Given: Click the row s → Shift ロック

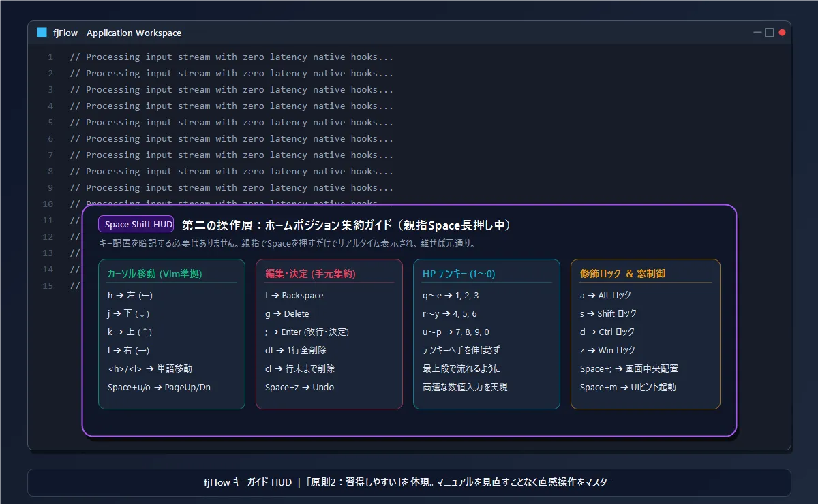Looking at the screenshot, I should [x=608, y=314].
